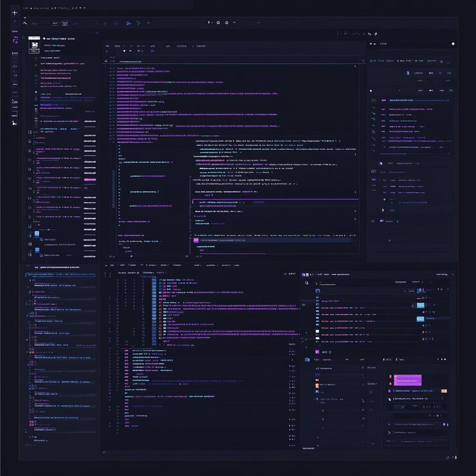Click the blue highlighted icon in the top toolbar
This screenshot has height=476, width=476.
pos(129,23)
